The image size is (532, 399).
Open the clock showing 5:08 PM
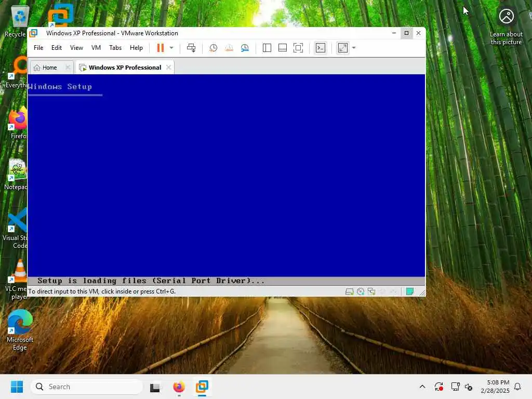[495, 387]
